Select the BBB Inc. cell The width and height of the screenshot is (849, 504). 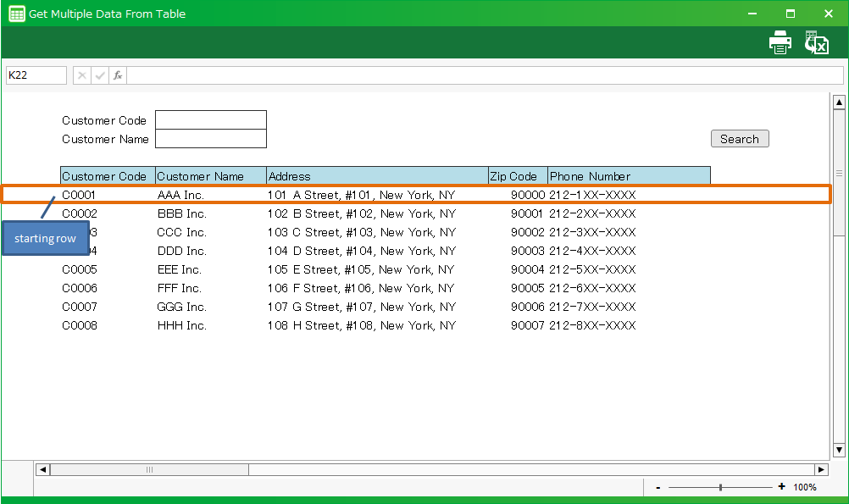point(181,213)
